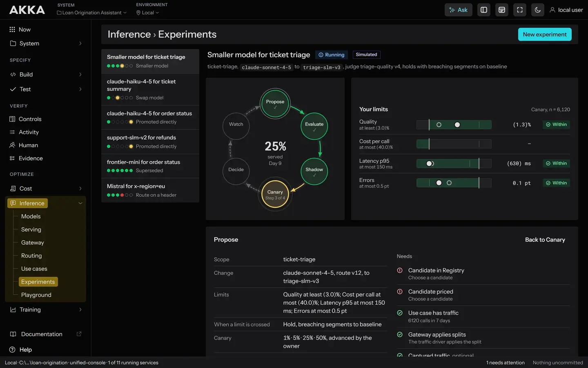Open the bottom panel icon in header
Image resolution: width=588 pixels, height=368 pixels.
pos(502,10)
